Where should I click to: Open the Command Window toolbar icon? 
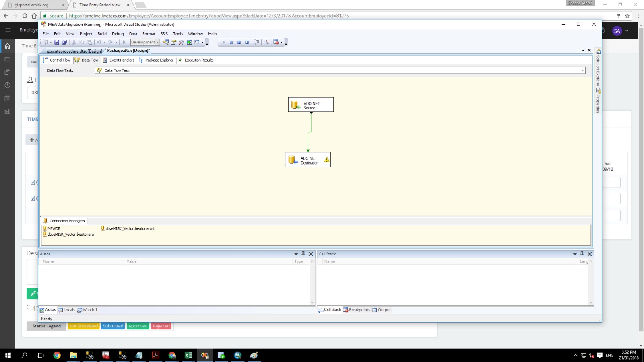pyautogui.click(x=197, y=42)
